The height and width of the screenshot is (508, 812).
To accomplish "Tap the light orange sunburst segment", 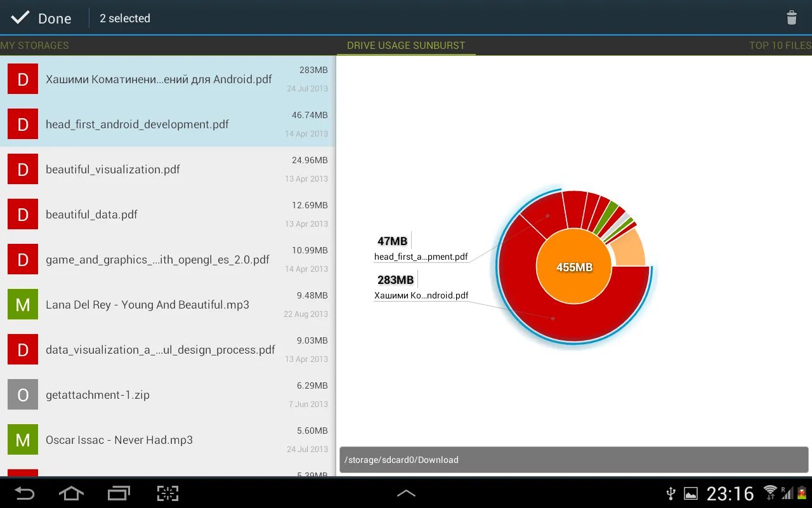I will coord(628,249).
